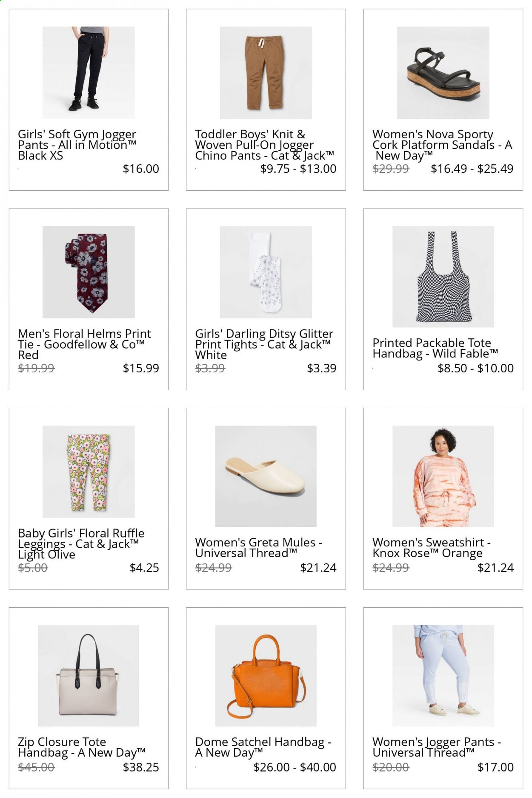Click Women's Sweatshirt Knox Rose Orange title
This screenshot has height=798, width=532.
432,548
